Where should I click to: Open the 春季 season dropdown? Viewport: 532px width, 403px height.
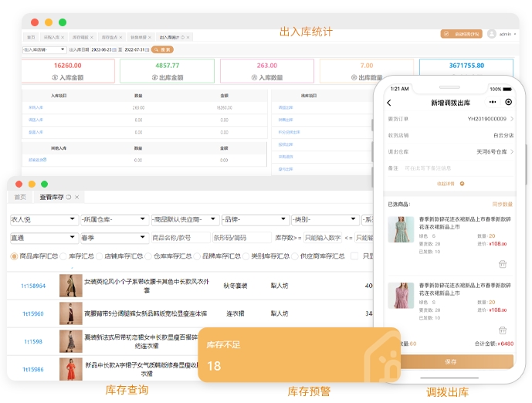click(113, 238)
